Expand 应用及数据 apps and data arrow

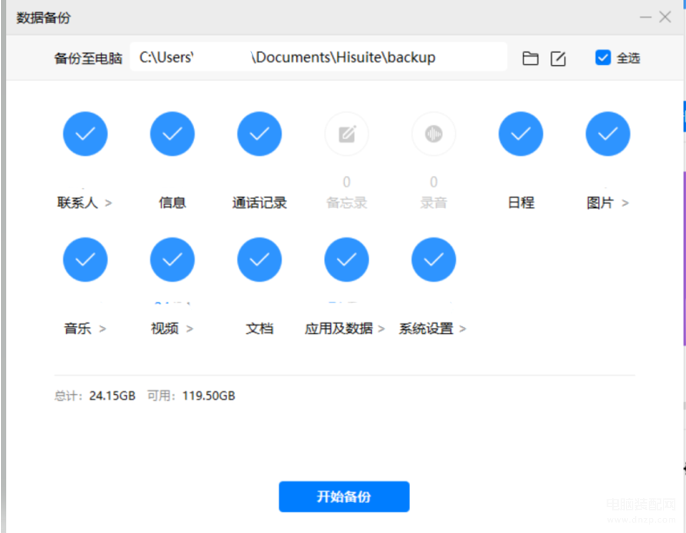coord(381,329)
